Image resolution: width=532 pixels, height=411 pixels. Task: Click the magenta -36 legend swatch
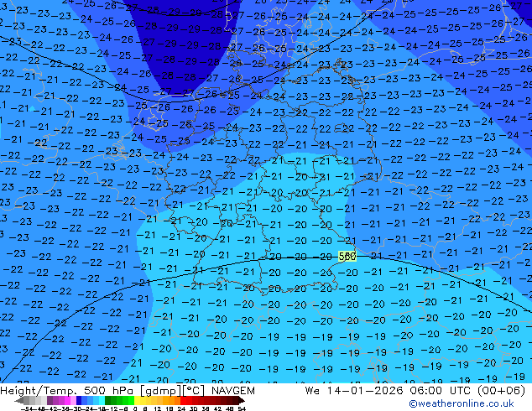(67, 400)
